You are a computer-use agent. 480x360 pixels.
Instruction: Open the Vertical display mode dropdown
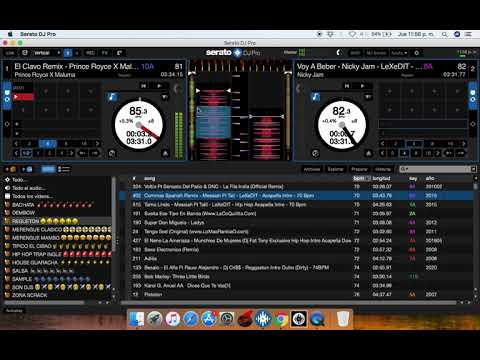[x=47, y=53]
